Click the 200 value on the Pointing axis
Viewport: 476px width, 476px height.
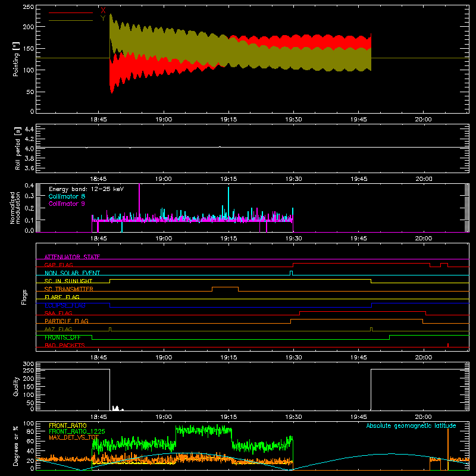point(29,27)
